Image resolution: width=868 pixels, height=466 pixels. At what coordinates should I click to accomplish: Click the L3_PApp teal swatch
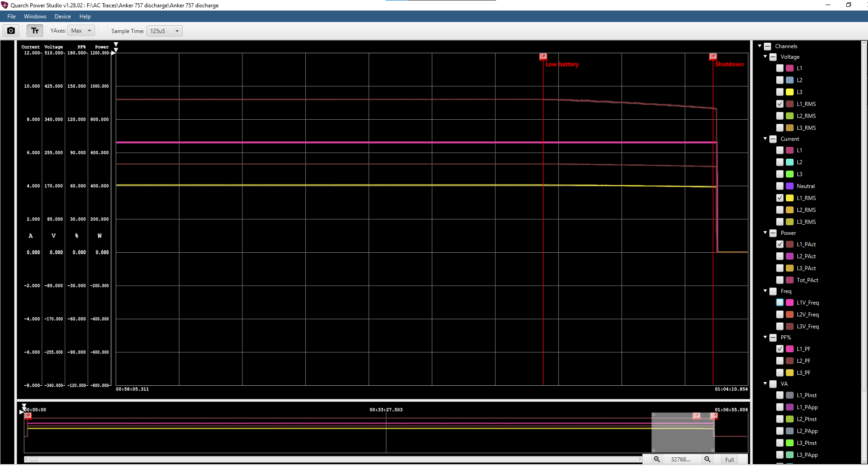pyautogui.click(x=790, y=455)
